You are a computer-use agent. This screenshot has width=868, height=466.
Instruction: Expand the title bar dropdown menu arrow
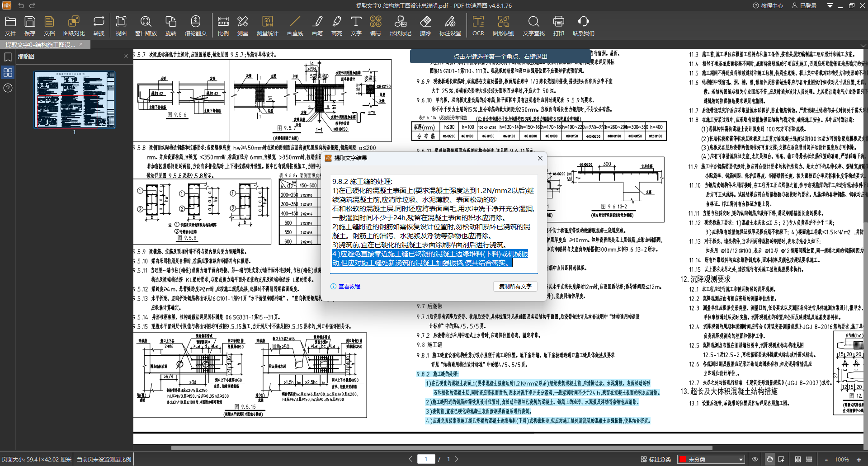click(830, 5)
